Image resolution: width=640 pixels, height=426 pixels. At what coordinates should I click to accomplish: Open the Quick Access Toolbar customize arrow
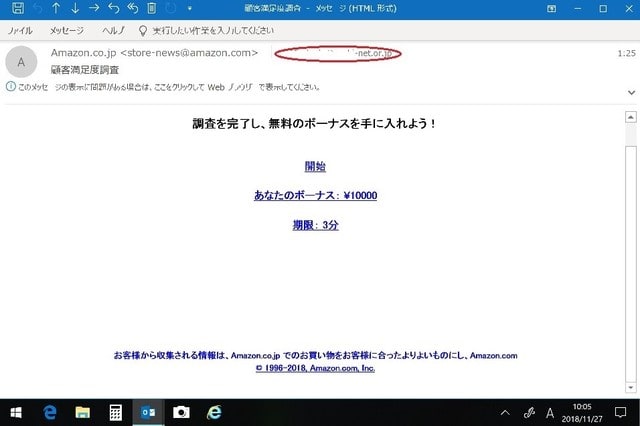point(190,8)
